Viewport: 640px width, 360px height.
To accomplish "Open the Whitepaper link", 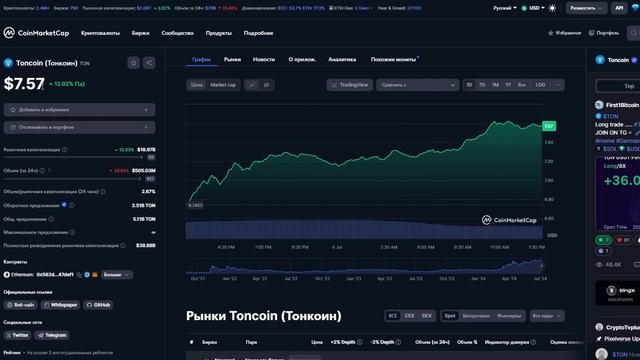I will [60, 305].
